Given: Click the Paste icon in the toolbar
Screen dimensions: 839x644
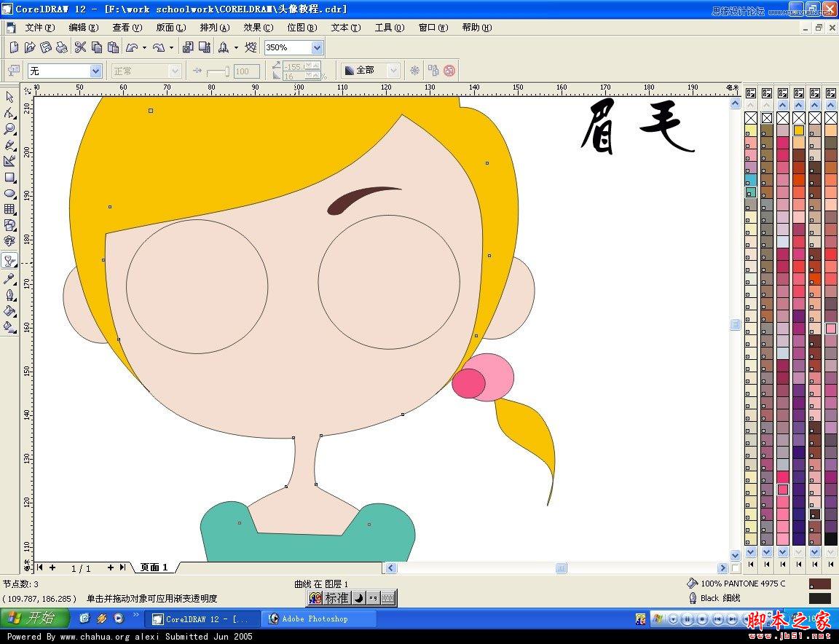Looking at the screenshot, I should click(x=113, y=47).
